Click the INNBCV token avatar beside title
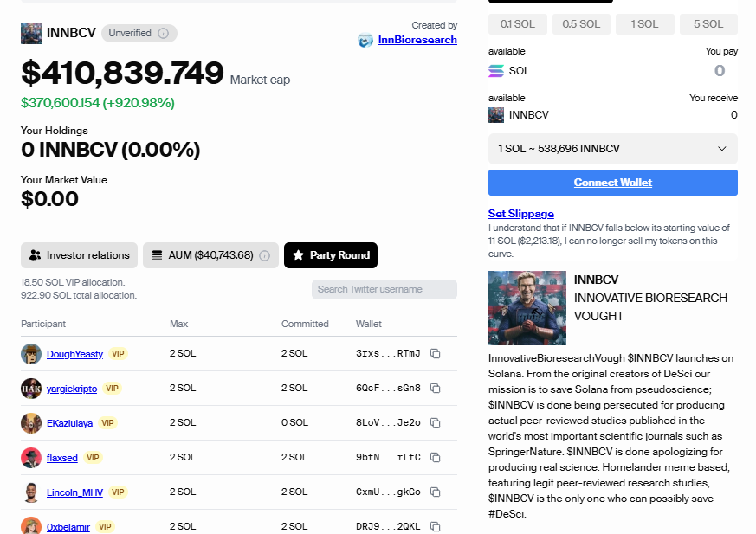This screenshot has height=534, width=756. (x=31, y=33)
